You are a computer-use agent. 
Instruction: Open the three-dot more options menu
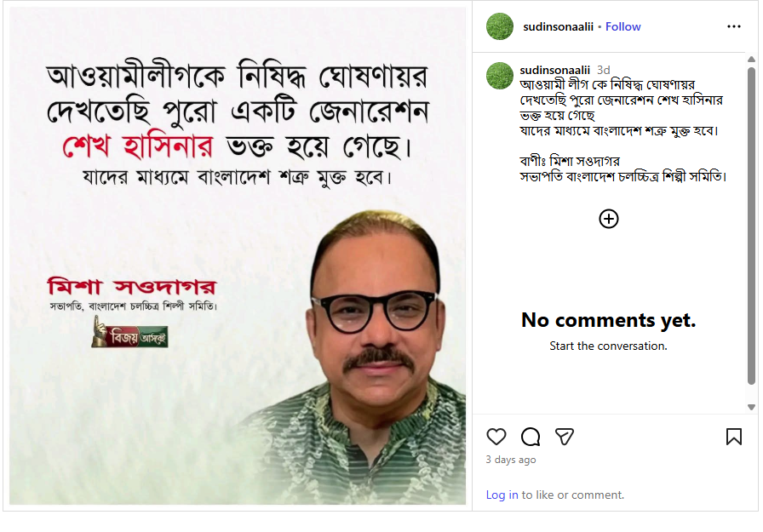[x=733, y=26]
